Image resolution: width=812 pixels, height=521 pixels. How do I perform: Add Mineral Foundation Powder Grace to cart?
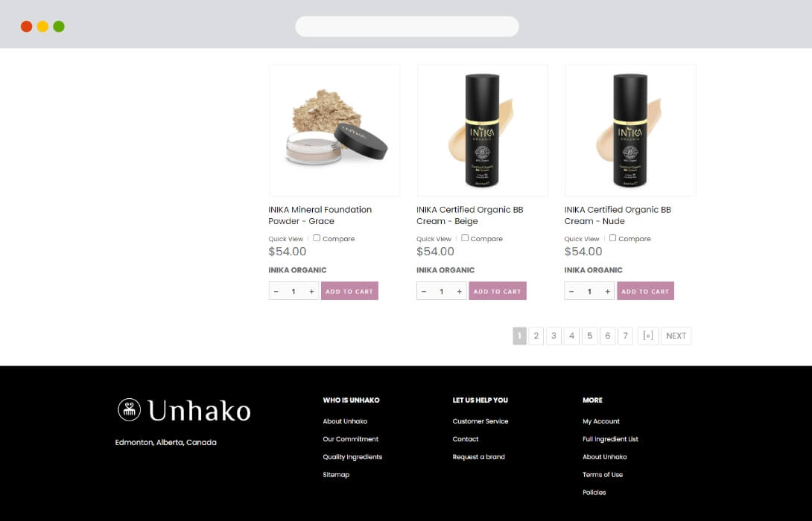coord(349,291)
